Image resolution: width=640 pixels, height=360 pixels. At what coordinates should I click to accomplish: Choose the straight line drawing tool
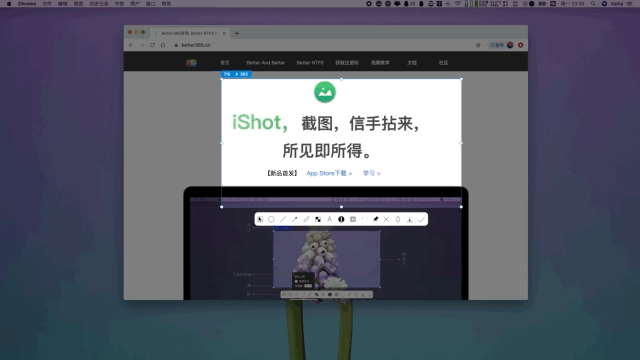pyautogui.click(x=283, y=219)
